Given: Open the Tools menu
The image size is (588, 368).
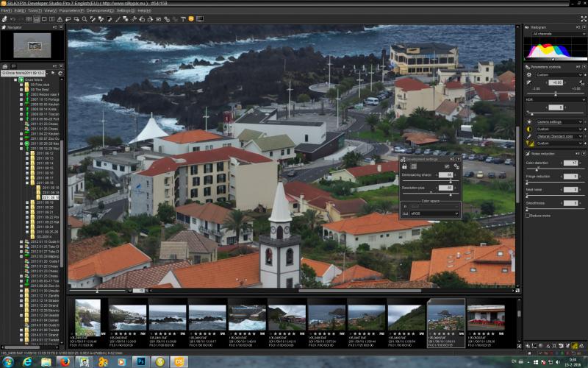Looking at the screenshot, I should (35, 10).
